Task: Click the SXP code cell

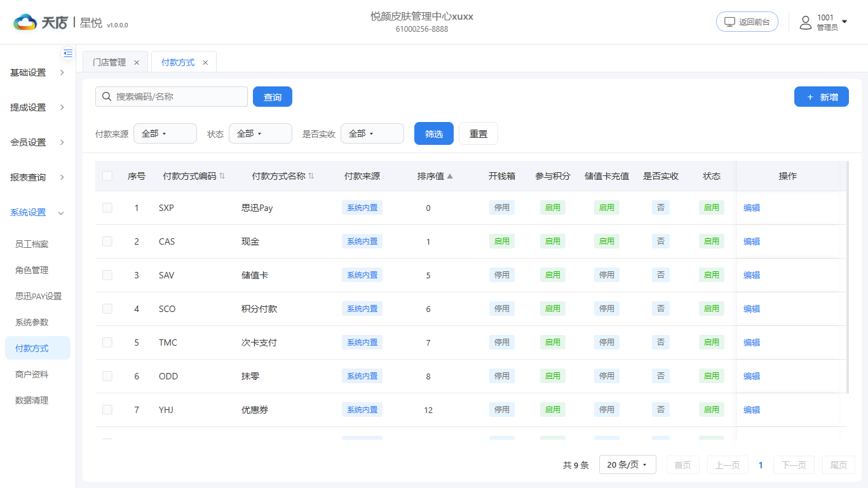Action: pyautogui.click(x=166, y=208)
